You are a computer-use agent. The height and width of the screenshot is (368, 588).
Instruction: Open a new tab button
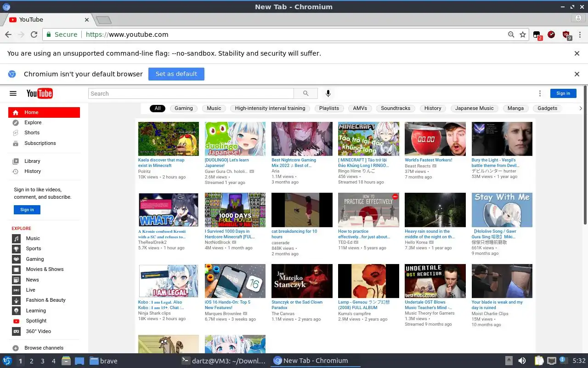point(104,20)
